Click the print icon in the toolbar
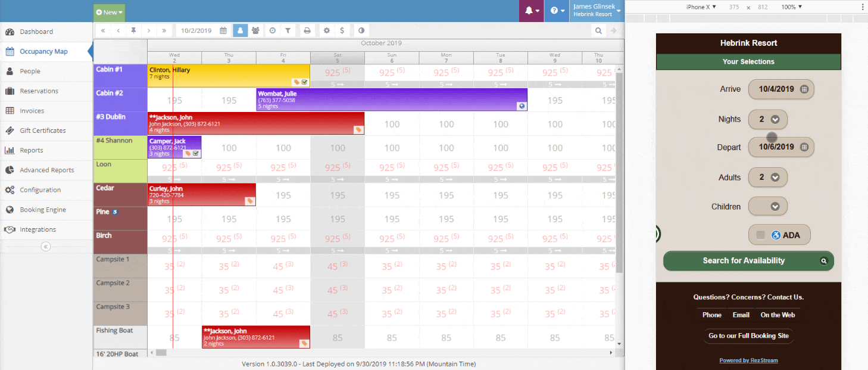The image size is (868, 370). [307, 30]
